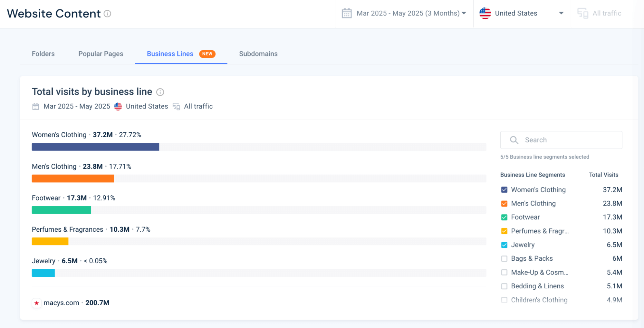Switch to the Folders tab
The image size is (644, 328).
tap(43, 54)
